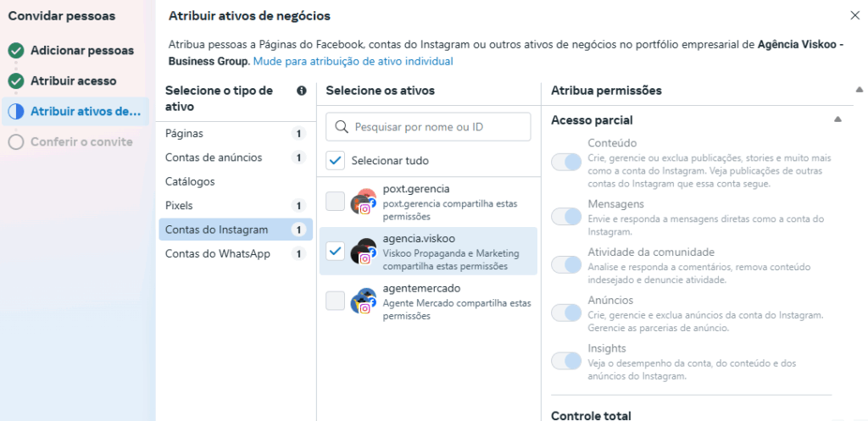868x421 pixels.
Task: Click the poxt.gerencia Instagram profile avatar
Action: point(364,202)
